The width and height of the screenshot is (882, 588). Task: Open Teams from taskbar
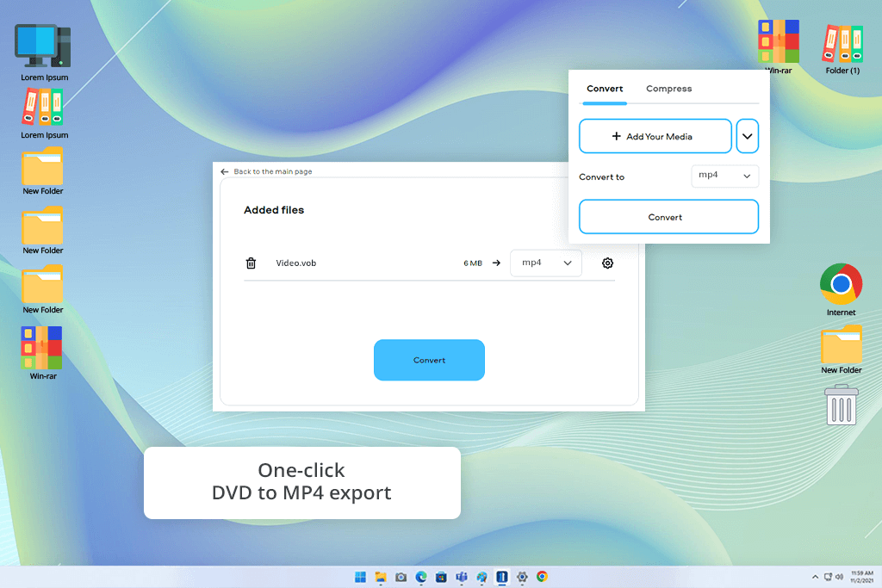(462, 577)
